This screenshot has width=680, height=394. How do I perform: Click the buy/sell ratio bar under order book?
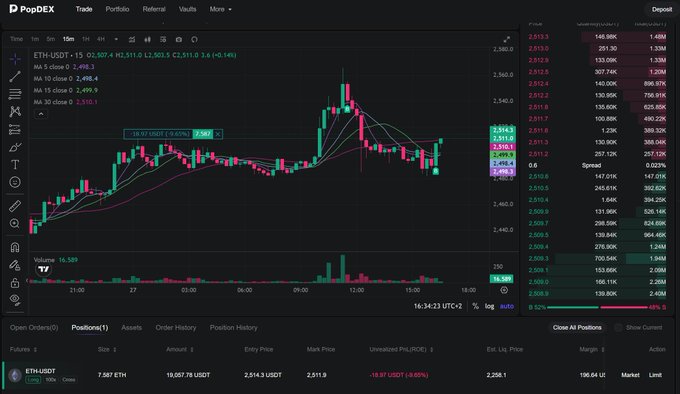[x=598, y=307]
